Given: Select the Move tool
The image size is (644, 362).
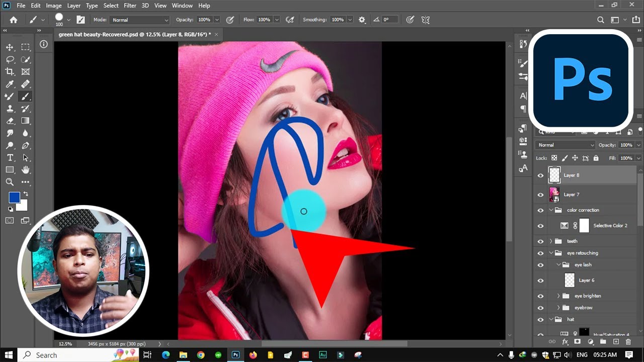Looking at the screenshot, I should (10, 47).
